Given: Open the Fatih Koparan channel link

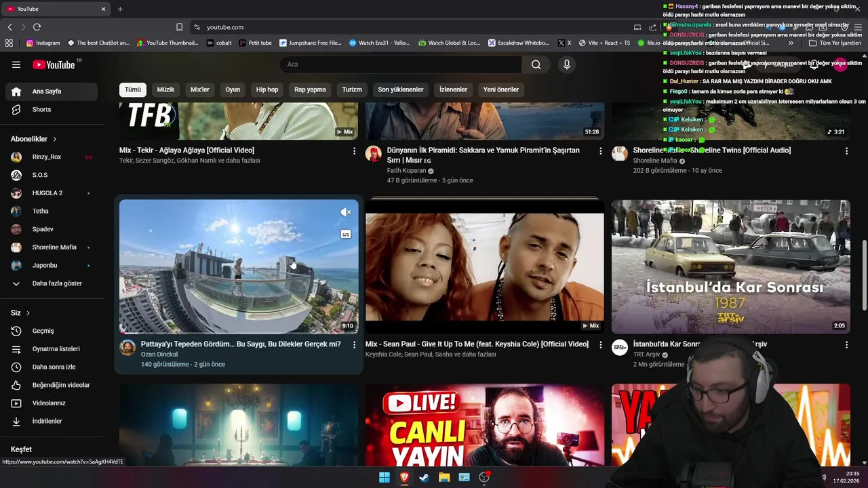Looking at the screenshot, I should pos(406,171).
